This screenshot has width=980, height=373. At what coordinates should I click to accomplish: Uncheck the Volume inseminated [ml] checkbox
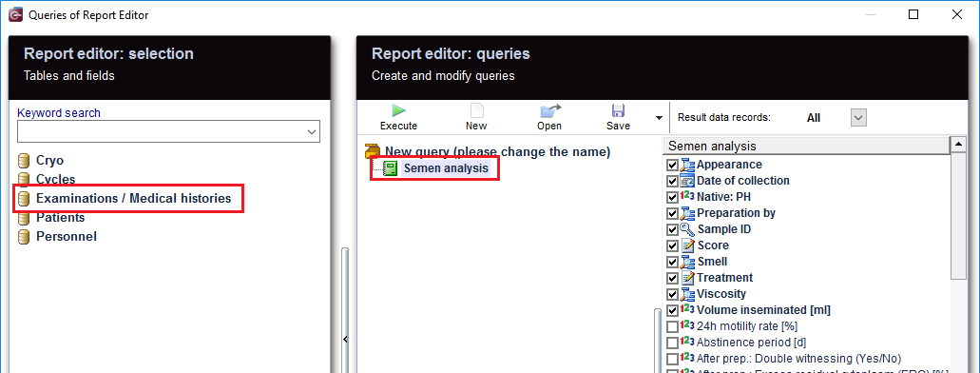pos(672,310)
